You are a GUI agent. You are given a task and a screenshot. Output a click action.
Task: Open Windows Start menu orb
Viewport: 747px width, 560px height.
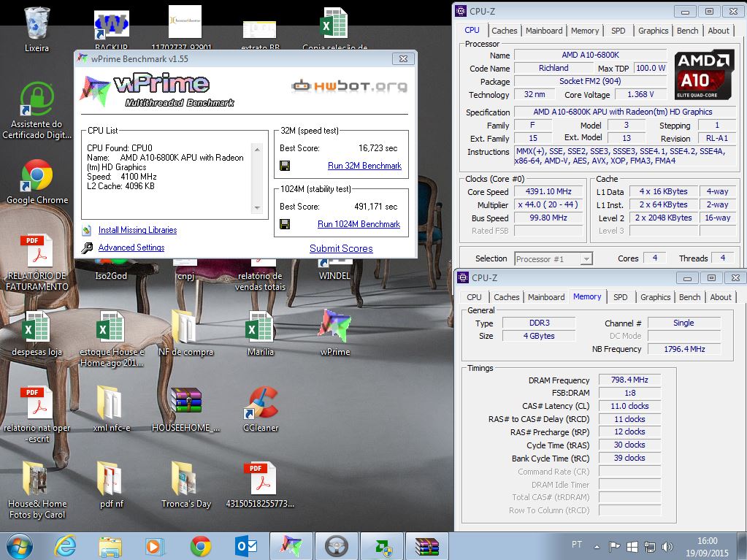(x=19, y=546)
